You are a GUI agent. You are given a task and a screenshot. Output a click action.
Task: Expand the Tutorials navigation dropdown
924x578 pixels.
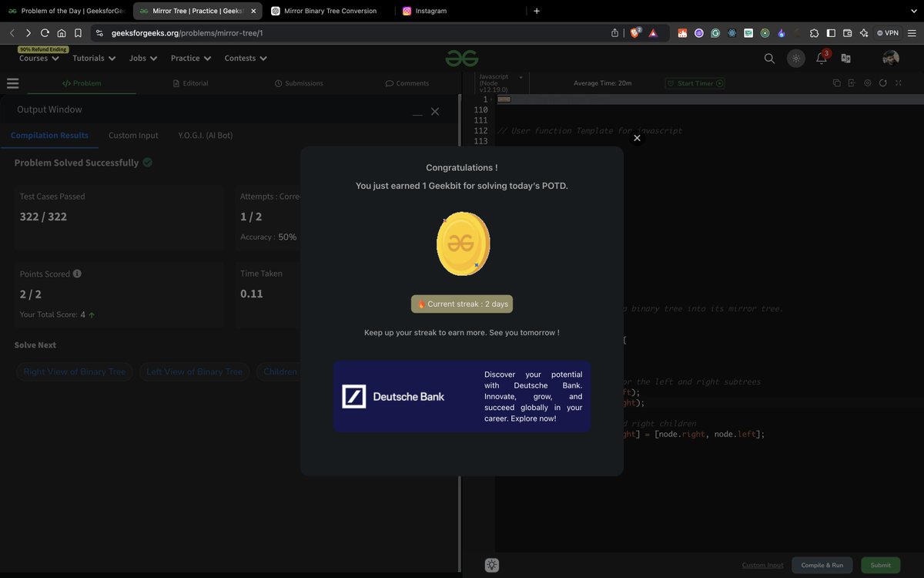tap(92, 58)
